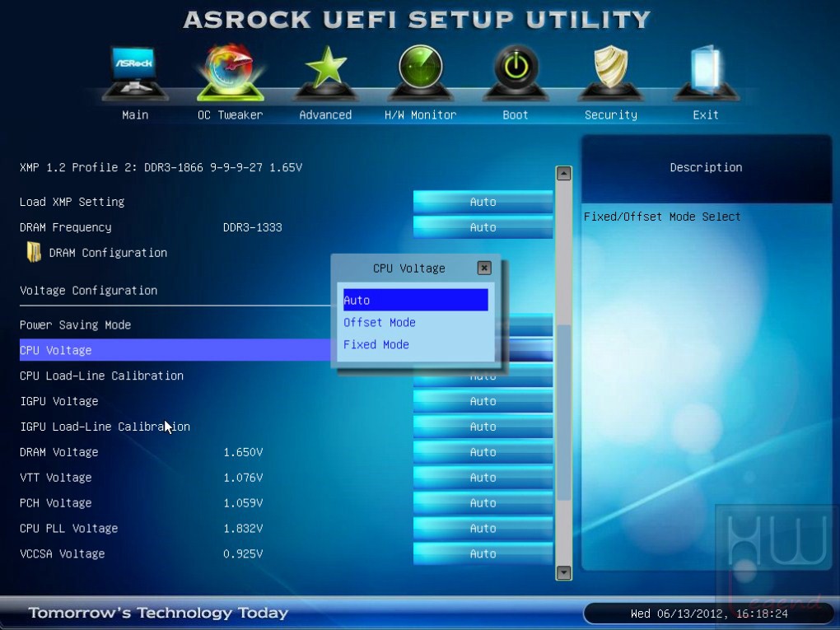The height and width of the screenshot is (630, 840).
Task: Select the Power Saving Mode row
Action: 75,324
